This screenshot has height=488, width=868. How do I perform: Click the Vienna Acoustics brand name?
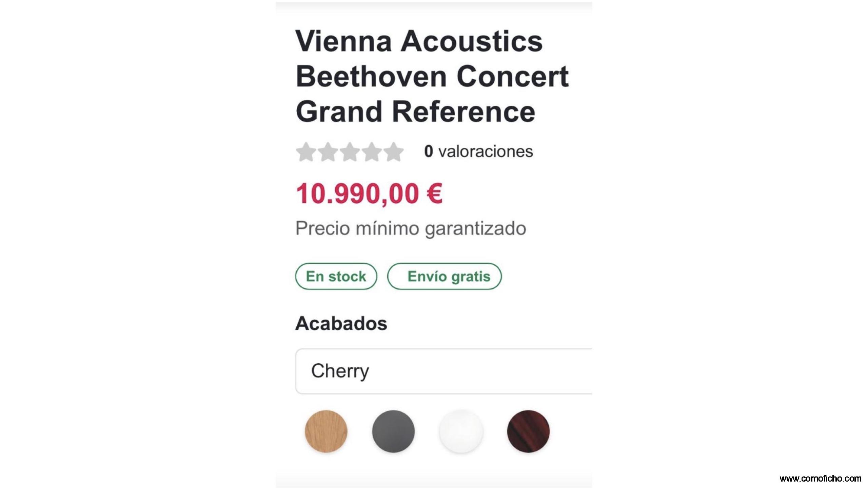(x=419, y=41)
